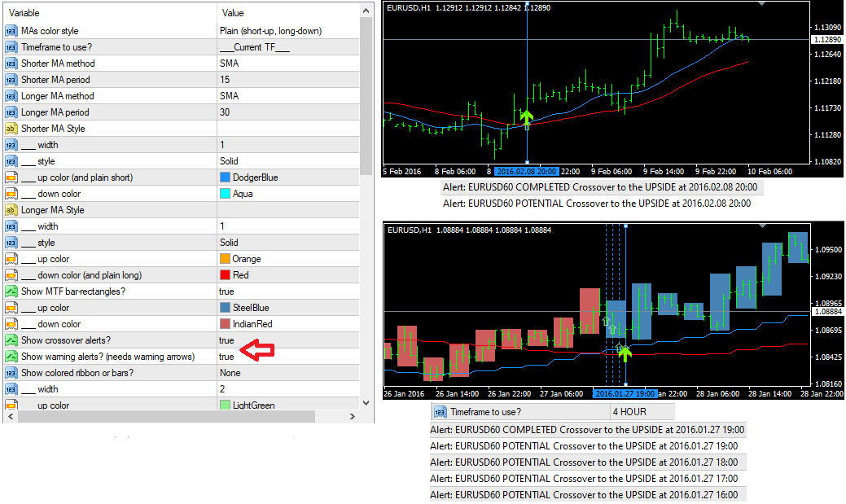Pick the Red color swatch
The width and height of the screenshot is (846, 504).
225,275
